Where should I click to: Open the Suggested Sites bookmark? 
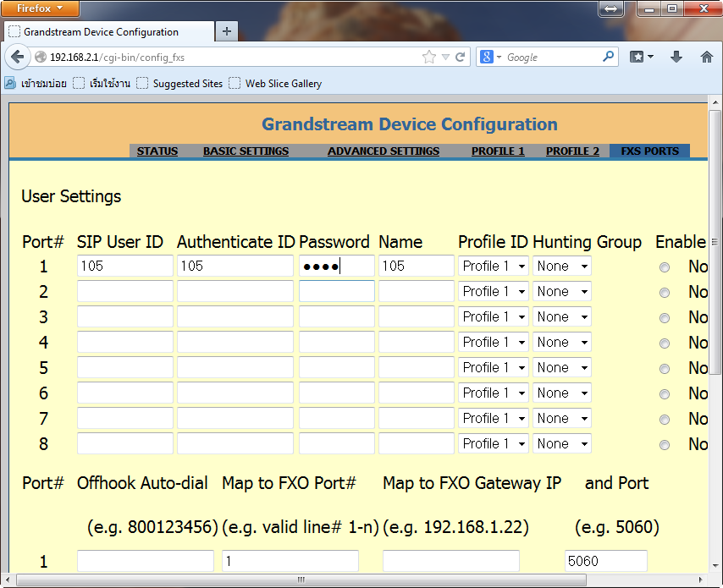pos(179,84)
